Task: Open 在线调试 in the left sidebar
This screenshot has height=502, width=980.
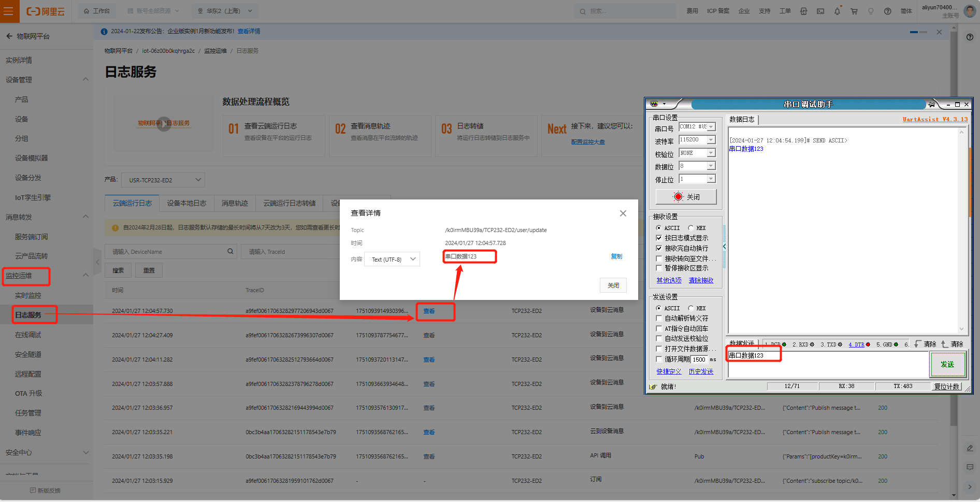Action: [28, 335]
